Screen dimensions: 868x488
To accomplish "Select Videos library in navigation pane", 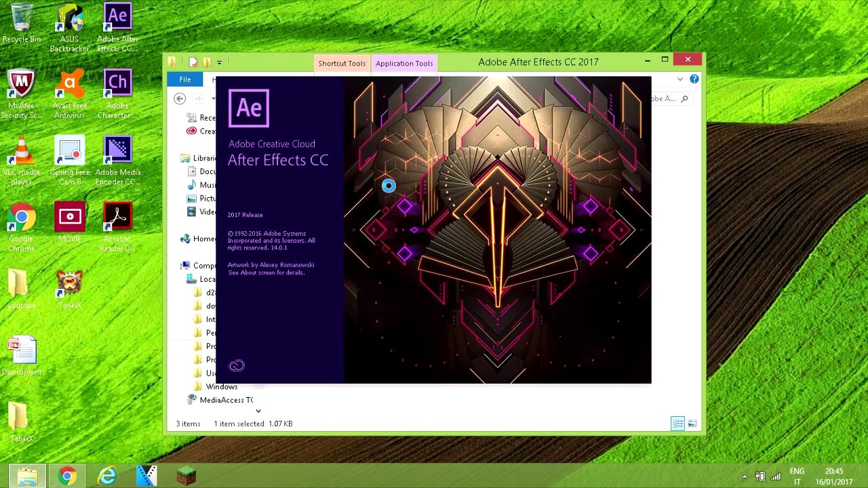I will (x=201, y=212).
